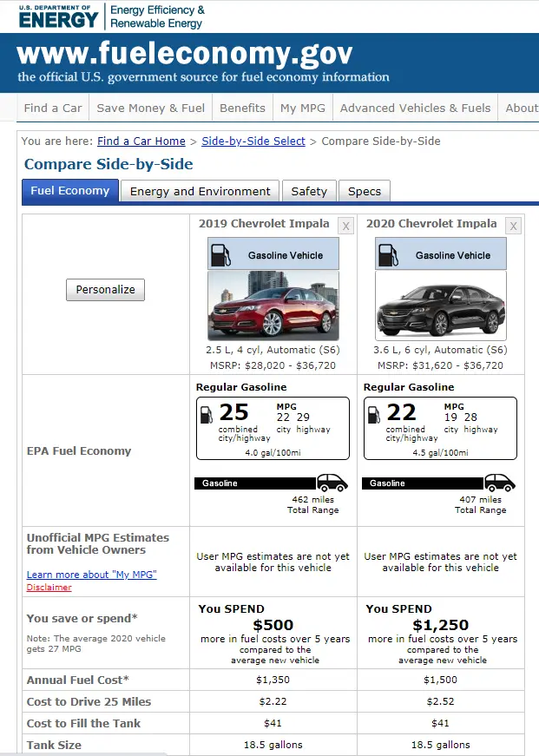Switch to the Fuel Economy tab

click(x=70, y=191)
